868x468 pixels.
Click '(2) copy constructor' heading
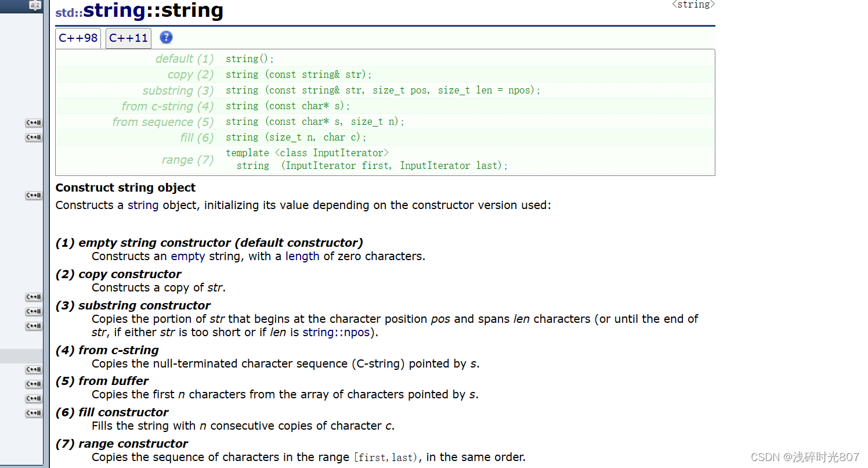coord(118,274)
